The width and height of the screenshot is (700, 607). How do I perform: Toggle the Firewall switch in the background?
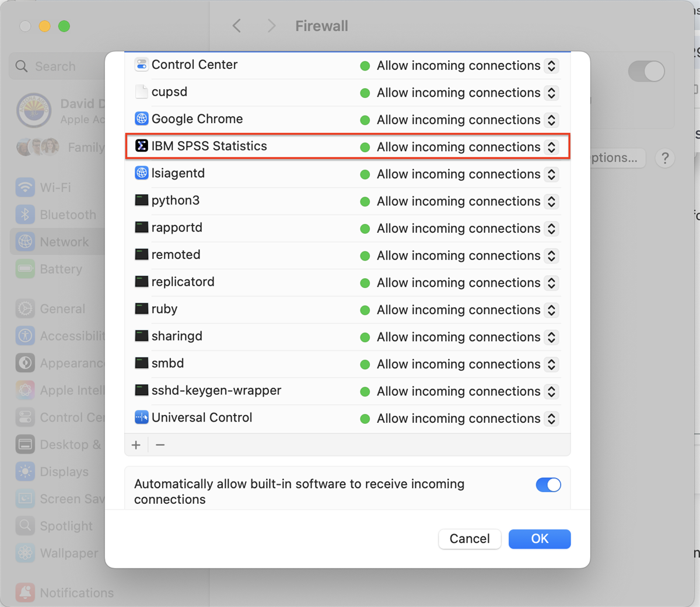point(646,72)
